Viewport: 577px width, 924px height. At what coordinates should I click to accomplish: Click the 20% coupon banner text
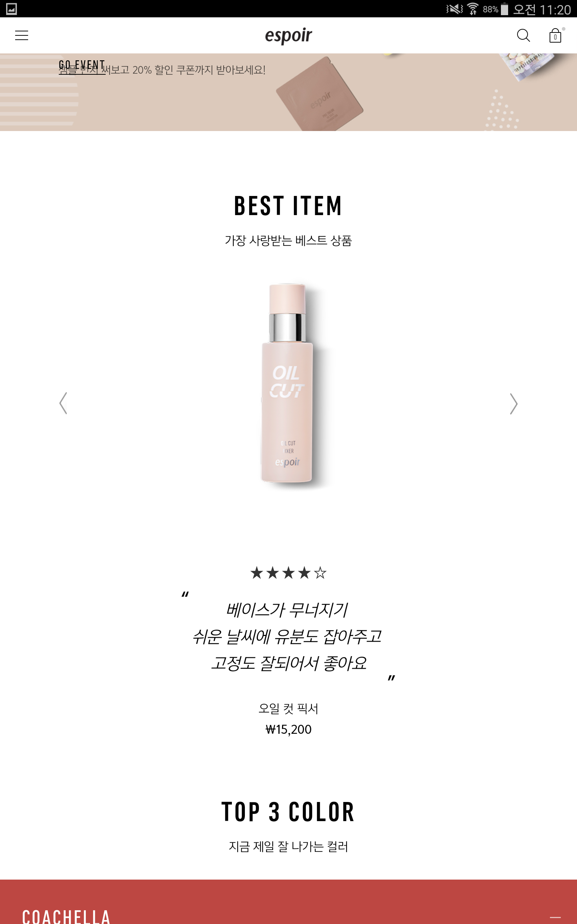point(162,70)
